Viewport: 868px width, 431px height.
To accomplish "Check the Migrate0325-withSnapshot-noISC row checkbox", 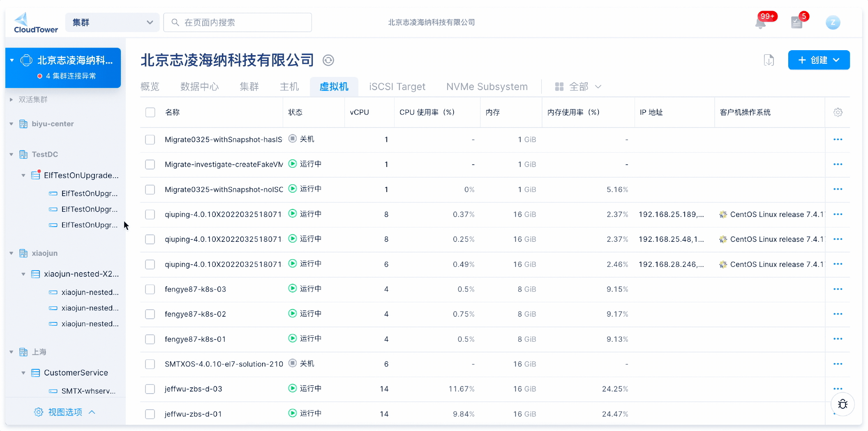I will (150, 190).
